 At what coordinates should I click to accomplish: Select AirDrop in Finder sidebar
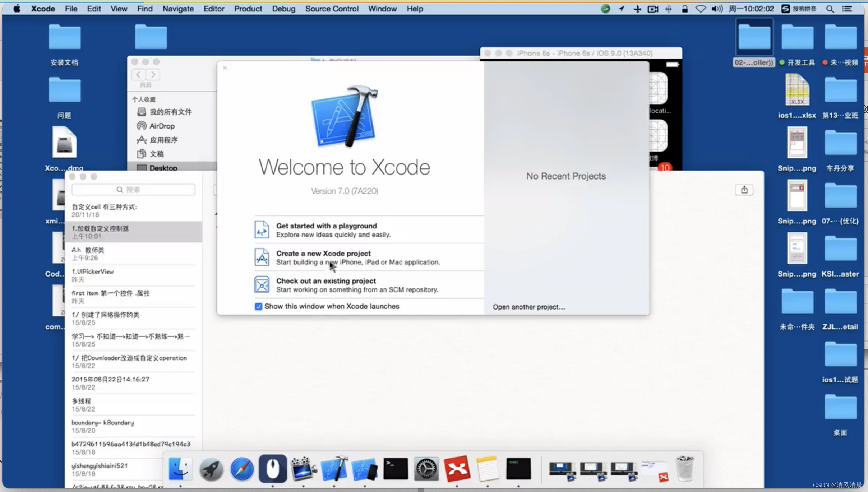[162, 126]
